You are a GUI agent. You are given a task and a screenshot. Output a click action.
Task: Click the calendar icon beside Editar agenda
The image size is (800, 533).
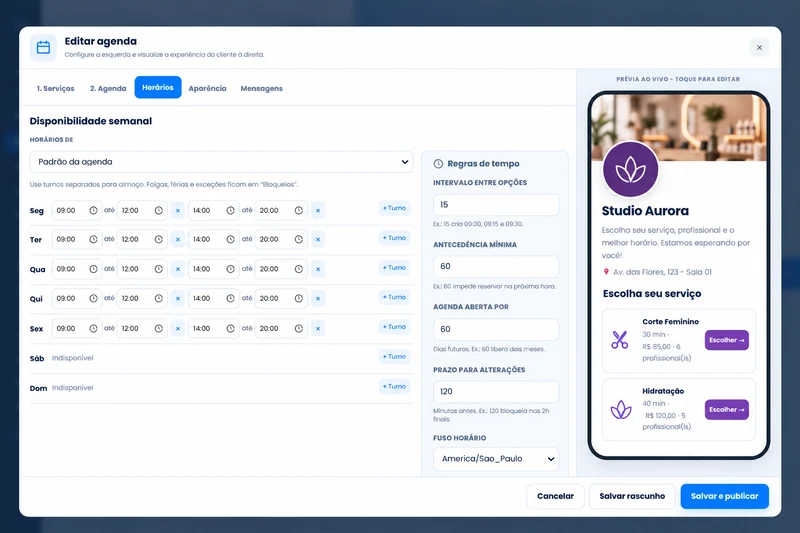(43, 47)
